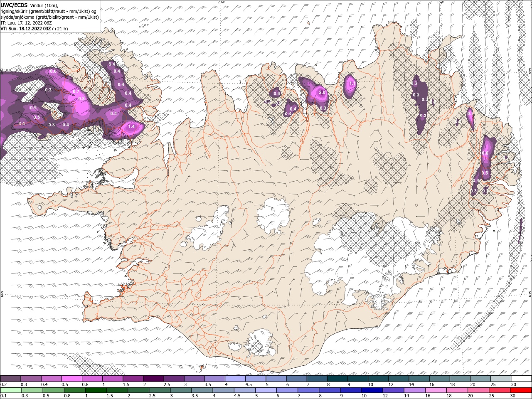This screenshot has height=399, width=532.
Task: Pick the lower legend swatch starting at 14
Action: 414,390
